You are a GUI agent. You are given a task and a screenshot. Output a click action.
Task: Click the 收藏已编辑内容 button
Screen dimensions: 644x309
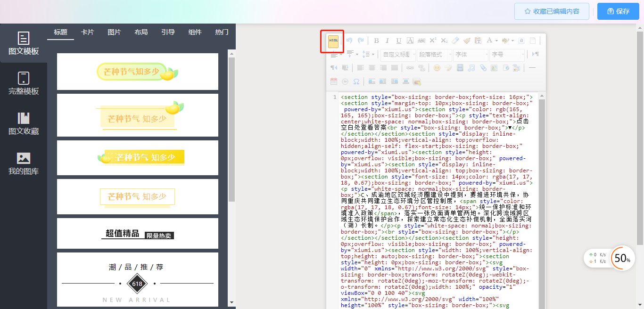point(552,11)
